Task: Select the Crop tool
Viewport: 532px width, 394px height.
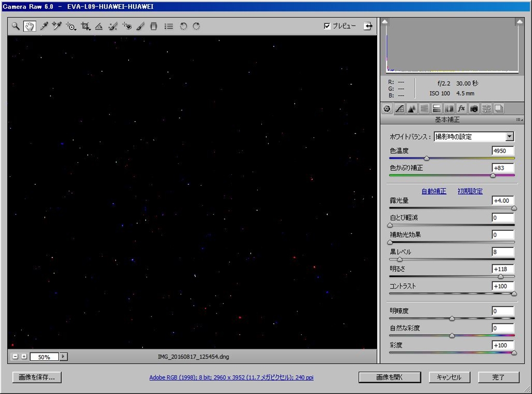Action: (86, 26)
